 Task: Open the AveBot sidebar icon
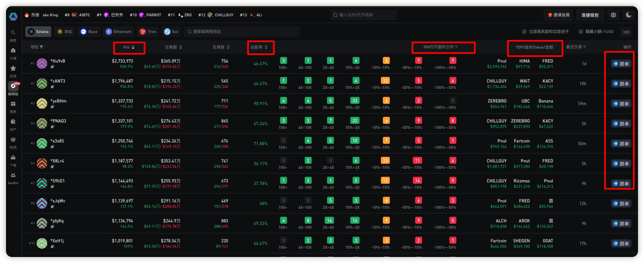(x=13, y=175)
